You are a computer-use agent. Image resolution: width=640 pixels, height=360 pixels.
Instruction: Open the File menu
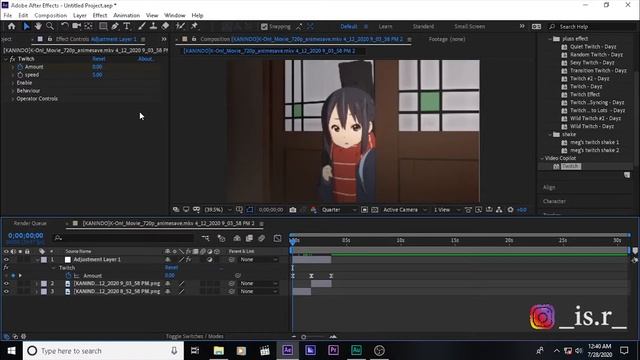pyautogui.click(x=8, y=15)
